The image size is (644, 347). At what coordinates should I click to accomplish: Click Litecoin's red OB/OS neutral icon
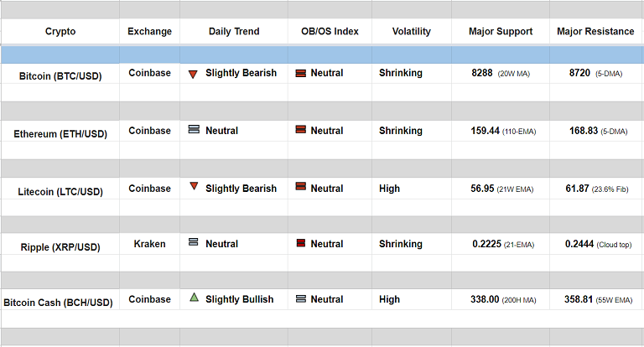click(300, 189)
